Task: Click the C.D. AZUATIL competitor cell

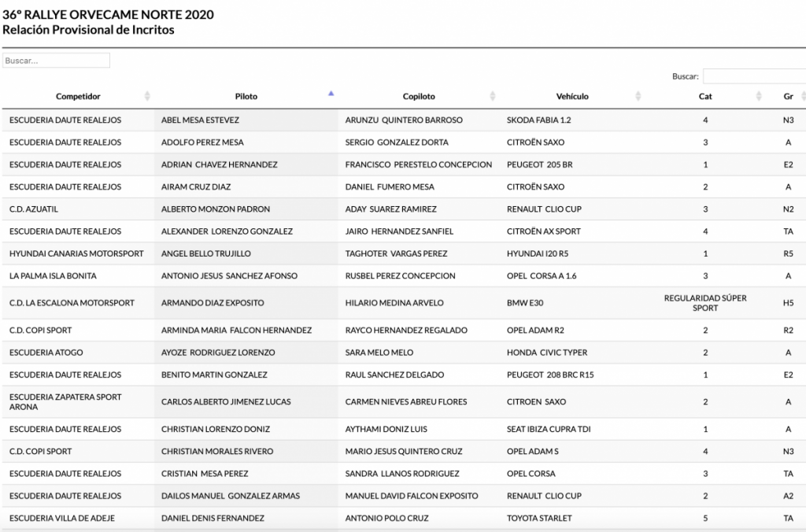Action: pos(34,209)
